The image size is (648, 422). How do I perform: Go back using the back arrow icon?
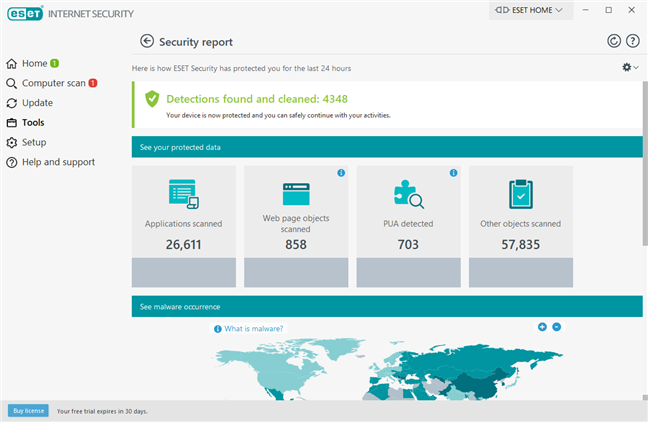click(147, 41)
